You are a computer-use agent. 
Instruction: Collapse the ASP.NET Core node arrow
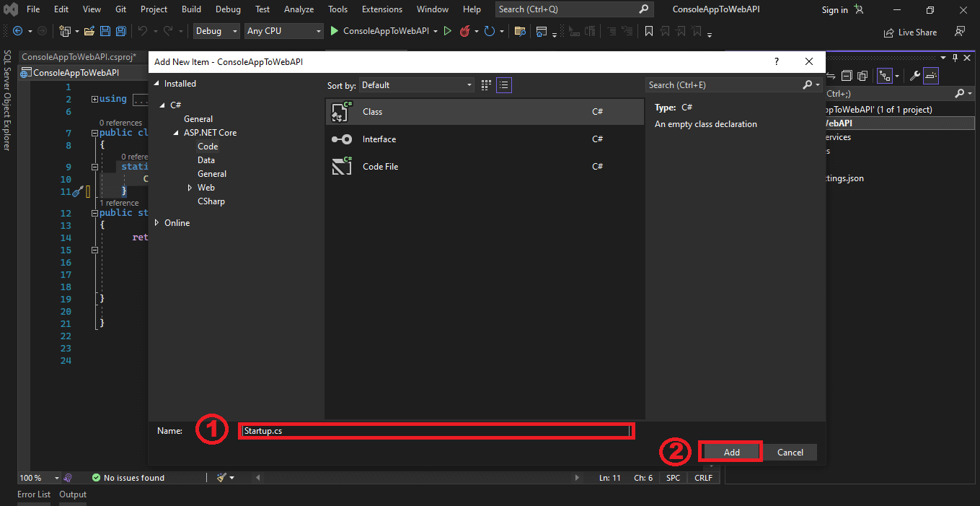[176, 133]
